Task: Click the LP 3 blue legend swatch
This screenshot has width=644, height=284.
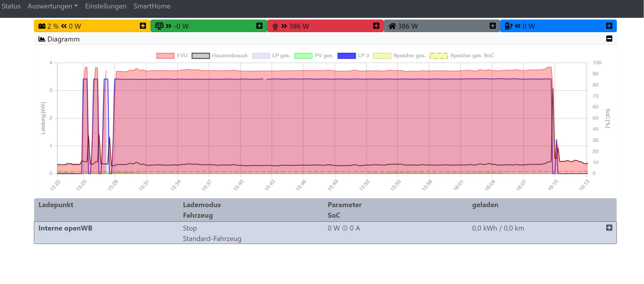Action: pos(346,56)
